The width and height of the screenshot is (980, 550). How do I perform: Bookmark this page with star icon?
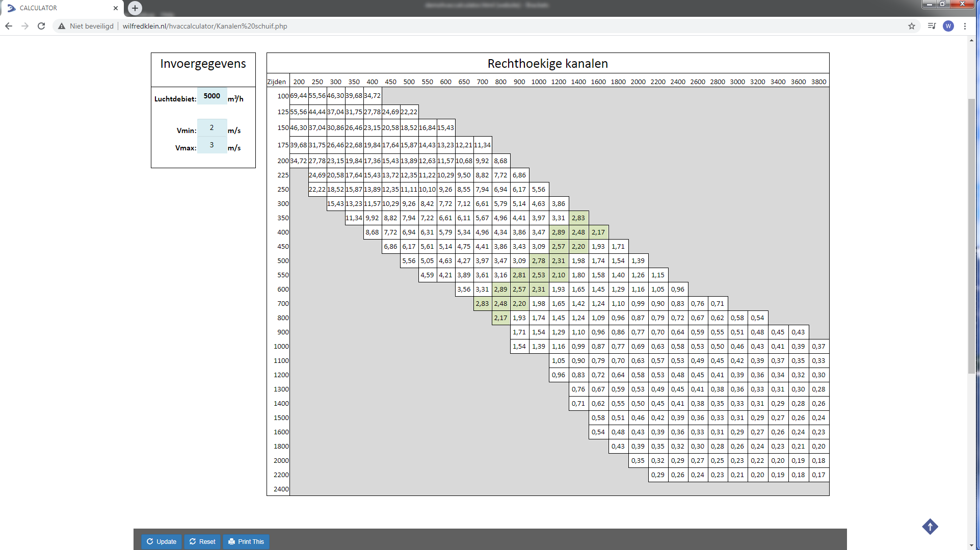911,26
